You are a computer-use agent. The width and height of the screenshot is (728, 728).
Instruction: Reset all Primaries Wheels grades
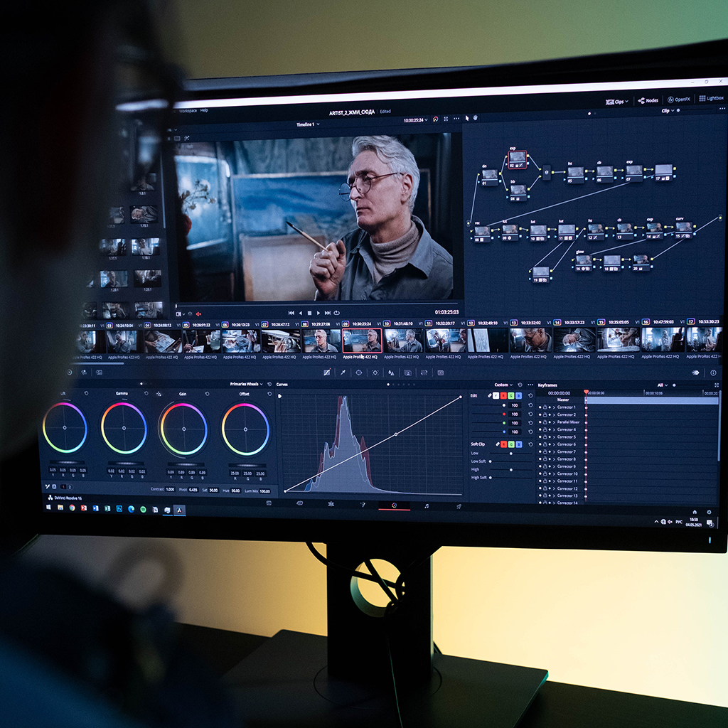(269, 384)
